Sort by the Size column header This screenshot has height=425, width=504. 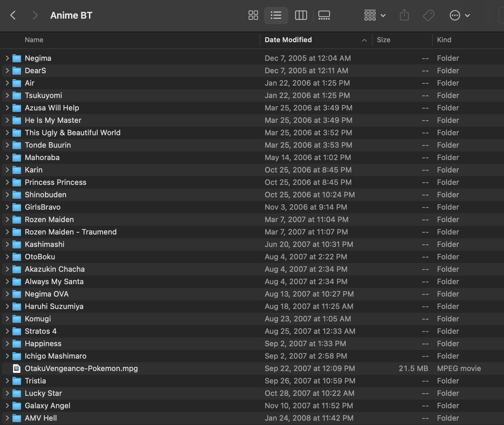pyautogui.click(x=383, y=40)
